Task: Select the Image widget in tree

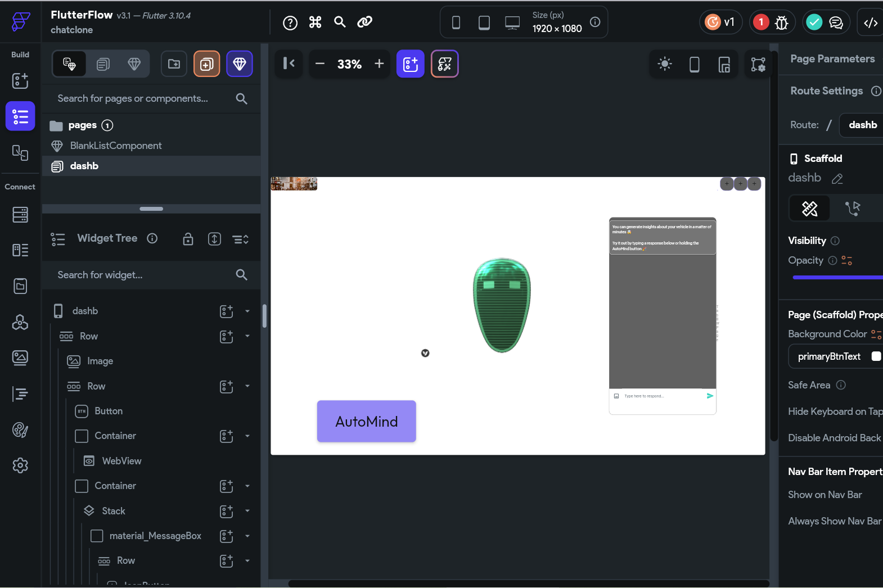Action: pos(100,361)
